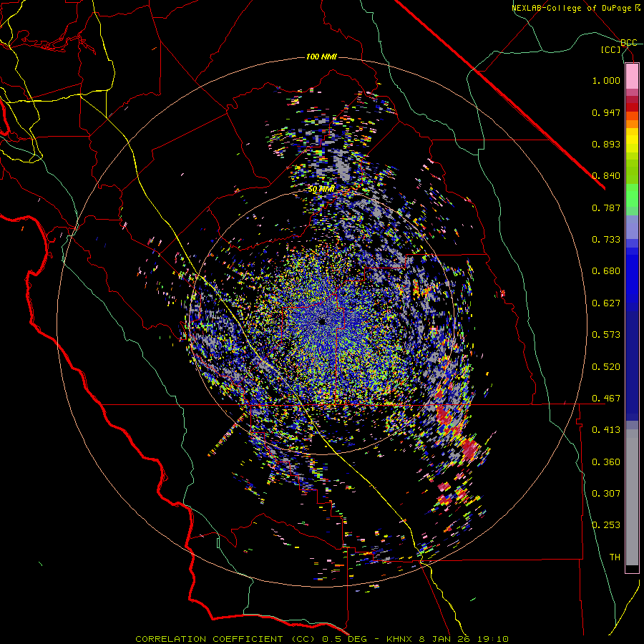Click the black radar site center dot
Image resolution: width=644 pixels, height=644 pixels.
(x=322, y=321)
